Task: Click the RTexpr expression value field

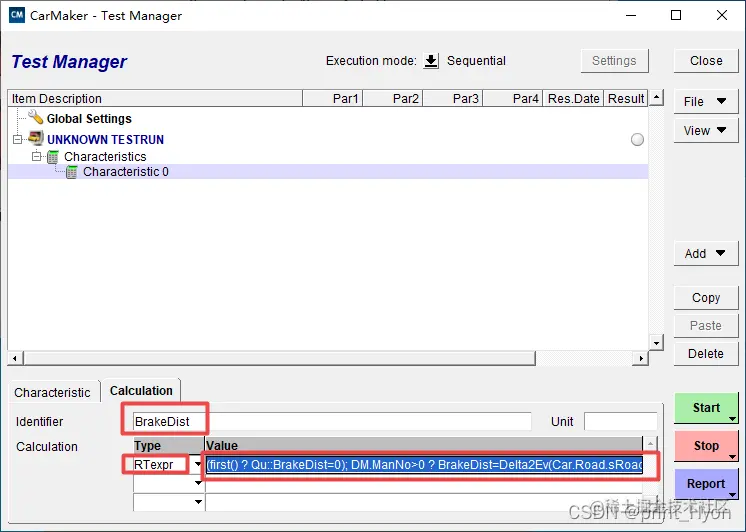Action: point(424,464)
